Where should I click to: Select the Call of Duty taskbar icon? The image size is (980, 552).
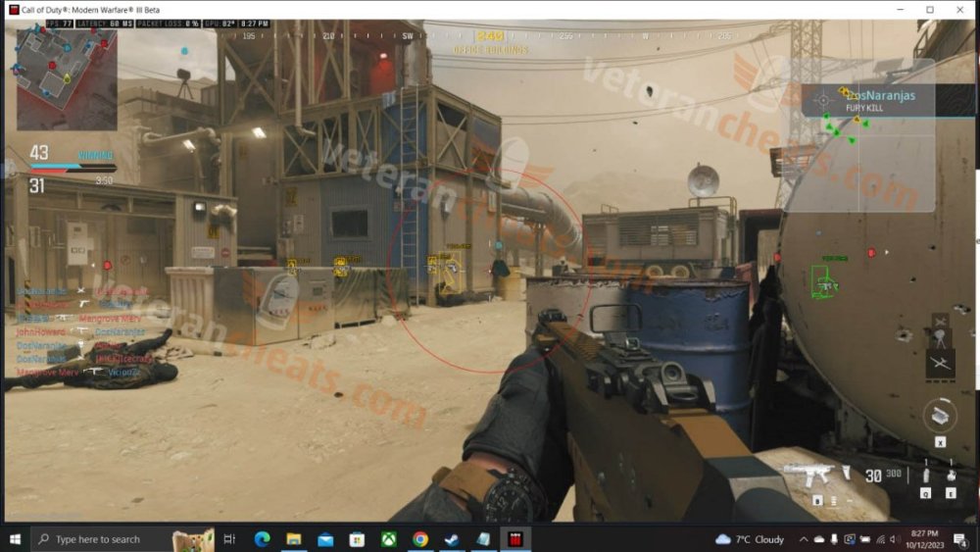(514, 539)
